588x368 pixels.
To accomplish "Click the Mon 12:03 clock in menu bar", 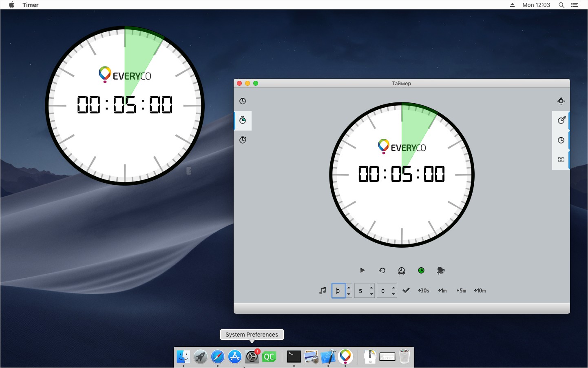I will (536, 5).
